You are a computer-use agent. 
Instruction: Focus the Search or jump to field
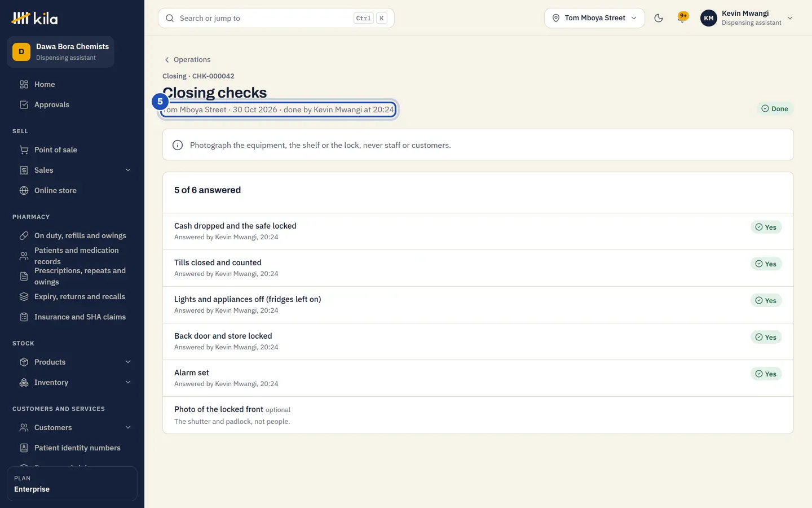[x=276, y=18]
